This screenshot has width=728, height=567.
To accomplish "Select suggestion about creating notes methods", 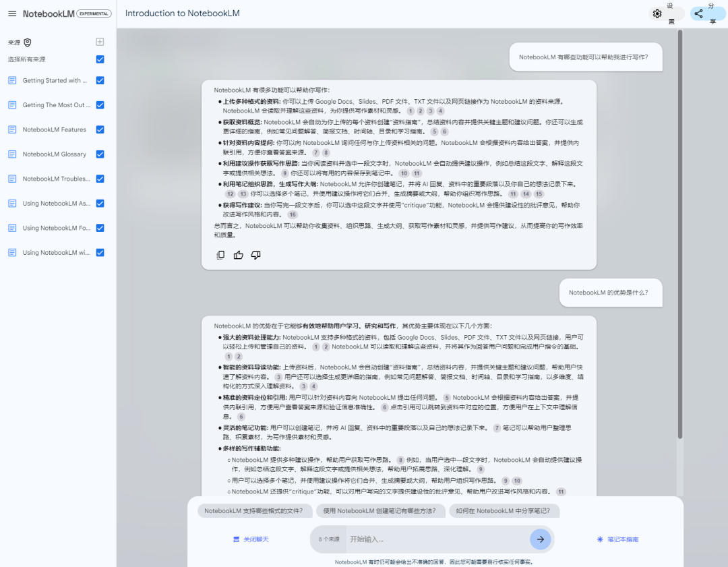I will pyautogui.click(x=380, y=511).
